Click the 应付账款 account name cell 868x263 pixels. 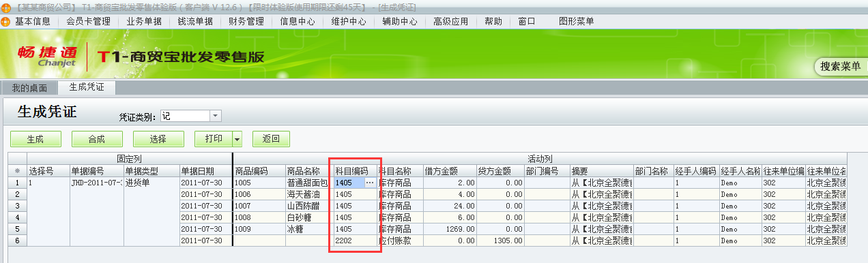[x=400, y=241]
